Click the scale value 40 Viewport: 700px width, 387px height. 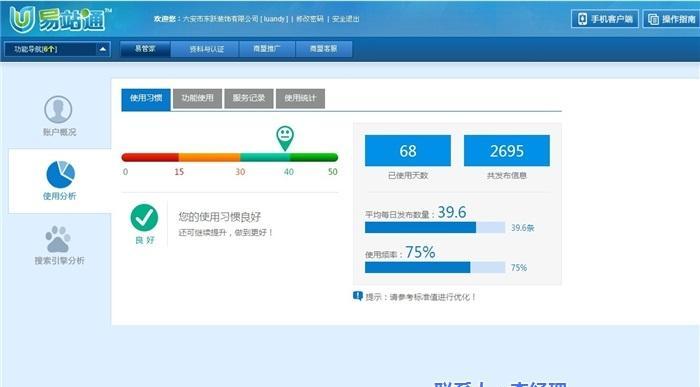pos(289,172)
